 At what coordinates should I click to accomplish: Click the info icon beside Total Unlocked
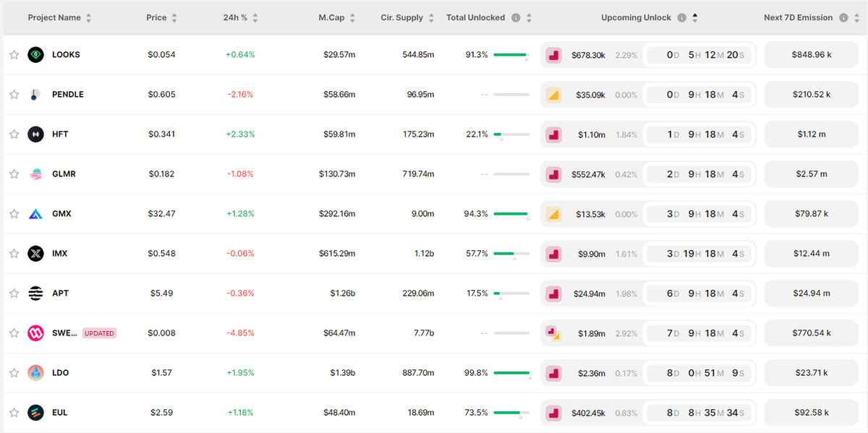(516, 18)
